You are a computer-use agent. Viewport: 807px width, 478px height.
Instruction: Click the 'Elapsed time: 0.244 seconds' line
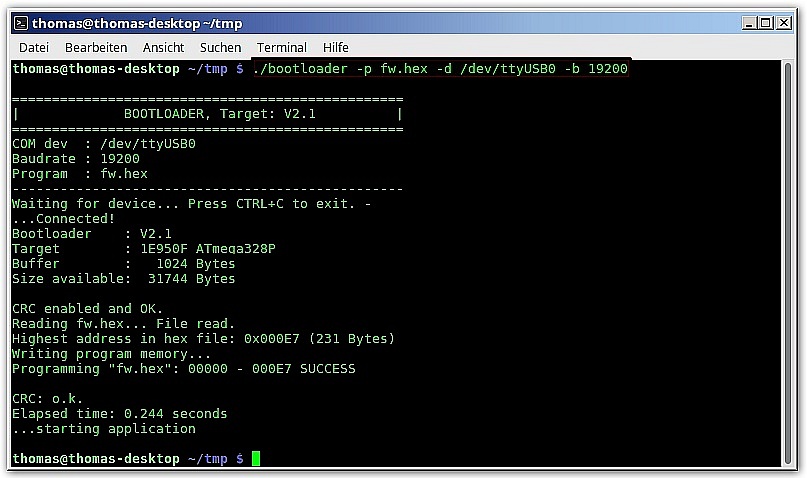(x=120, y=414)
